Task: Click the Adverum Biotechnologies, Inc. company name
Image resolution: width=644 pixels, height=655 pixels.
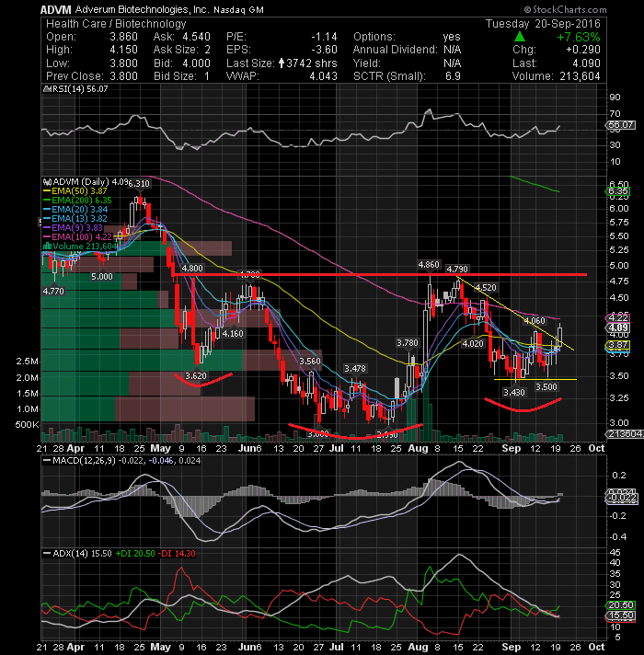Action: click(141, 9)
